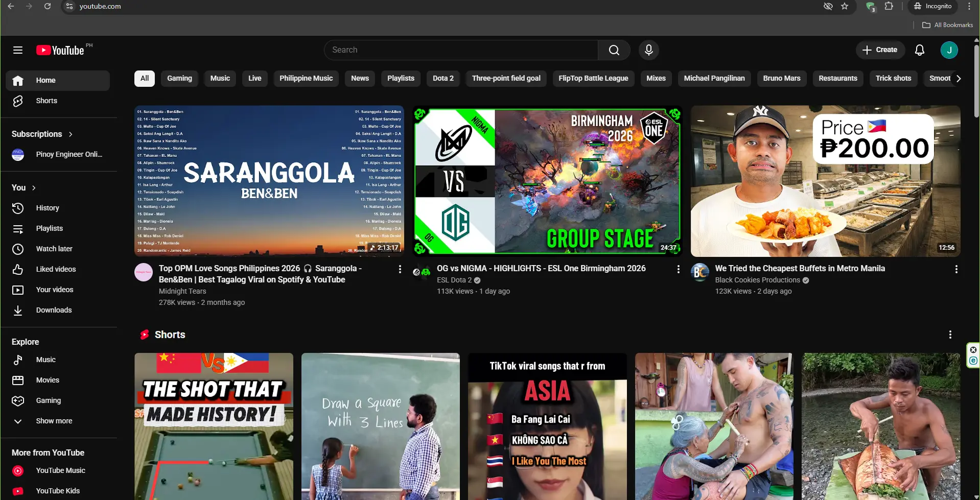Open Saranggola Ben&Ben video thumbnail
The height and width of the screenshot is (500, 980).
tap(269, 181)
